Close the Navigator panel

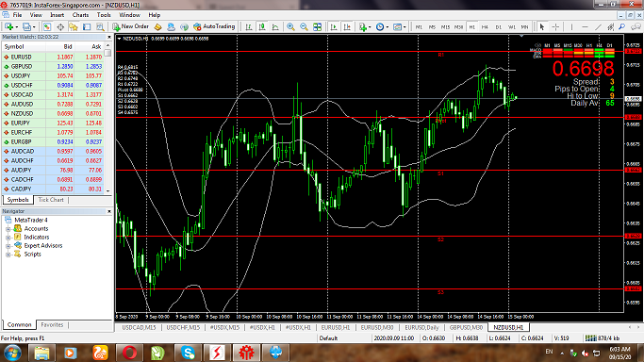pos(108,211)
